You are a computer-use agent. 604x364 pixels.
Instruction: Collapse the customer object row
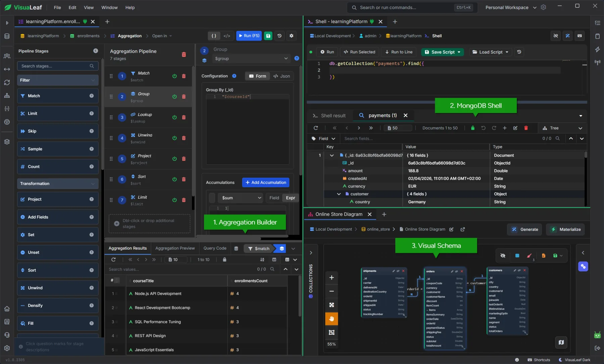coord(339,194)
